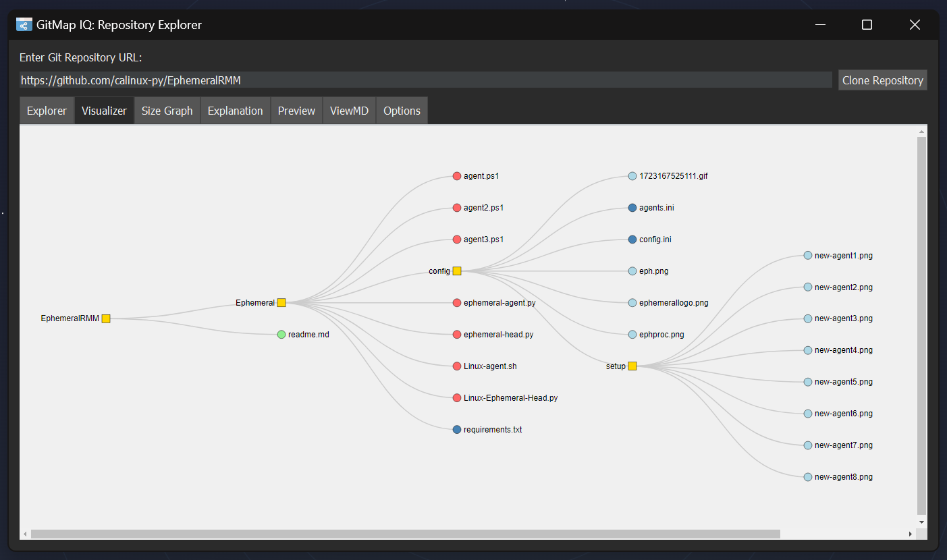Click the 'requirements.txt' label text
The width and height of the screenshot is (947, 560).
[x=493, y=430]
